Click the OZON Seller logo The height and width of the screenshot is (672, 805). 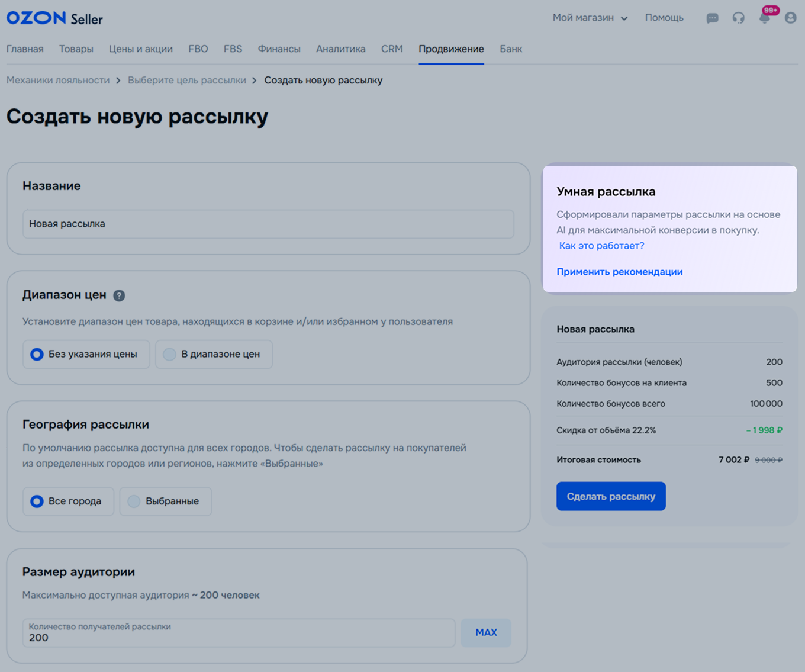pos(54,18)
